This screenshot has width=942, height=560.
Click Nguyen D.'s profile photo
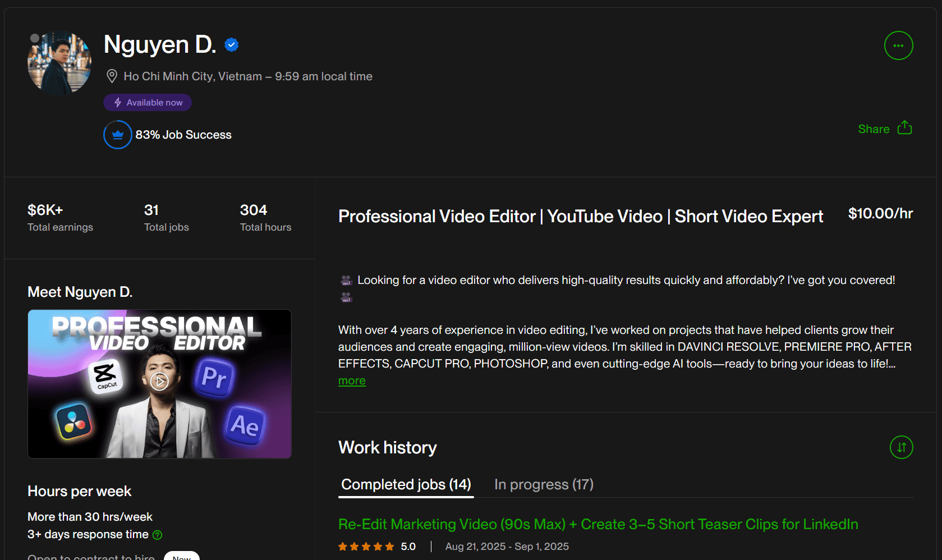pyautogui.click(x=59, y=63)
